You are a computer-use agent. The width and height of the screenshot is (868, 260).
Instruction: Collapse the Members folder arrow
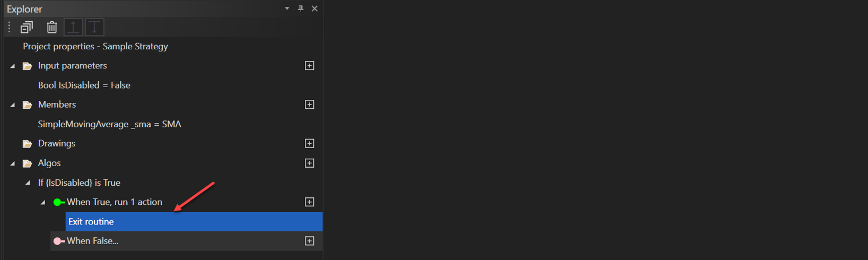coord(13,105)
